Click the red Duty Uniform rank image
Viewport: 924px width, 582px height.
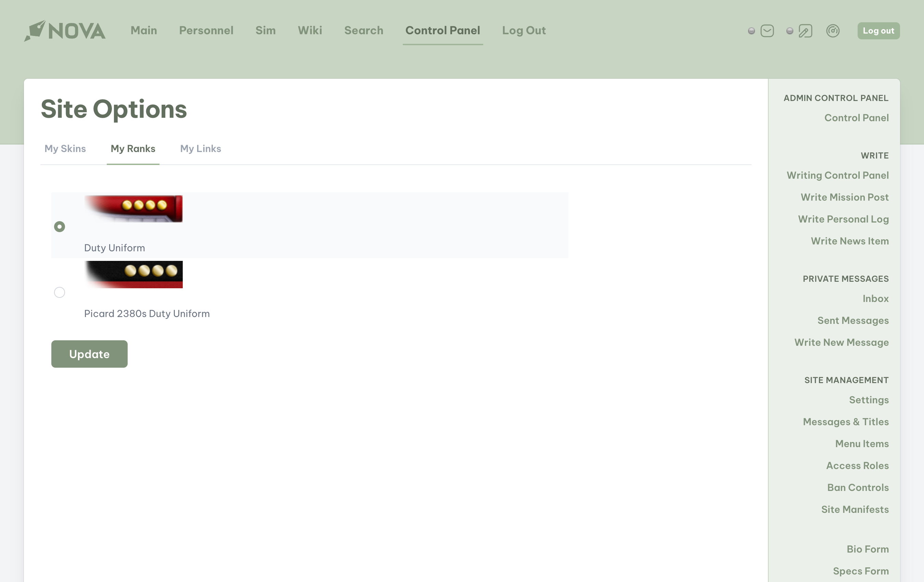point(133,209)
